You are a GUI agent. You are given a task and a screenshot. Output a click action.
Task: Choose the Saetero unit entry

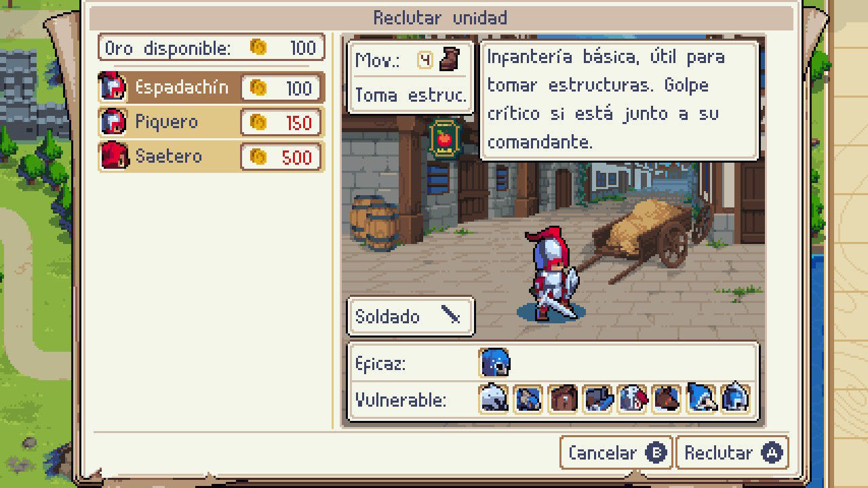(212, 157)
